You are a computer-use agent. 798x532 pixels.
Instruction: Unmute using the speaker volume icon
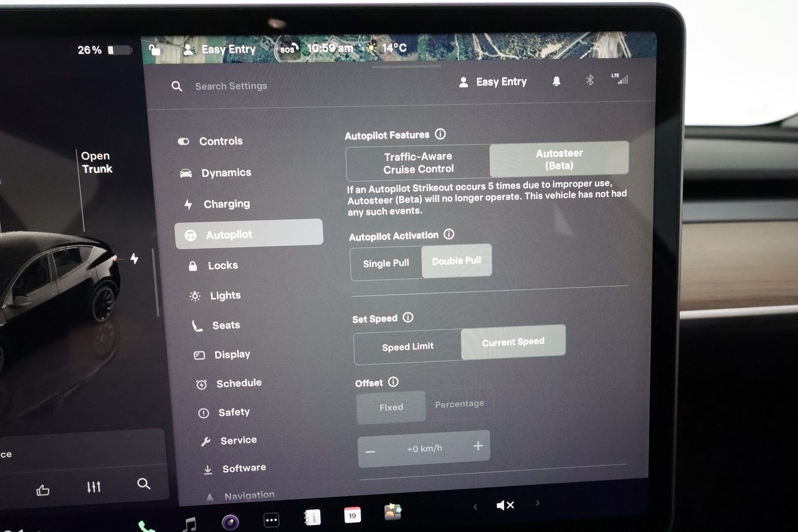505,505
